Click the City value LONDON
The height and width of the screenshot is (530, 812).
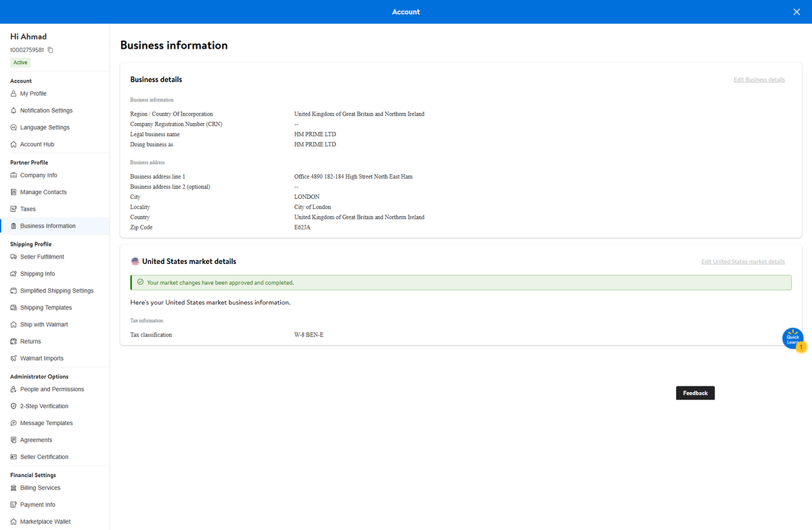point(307,197)
